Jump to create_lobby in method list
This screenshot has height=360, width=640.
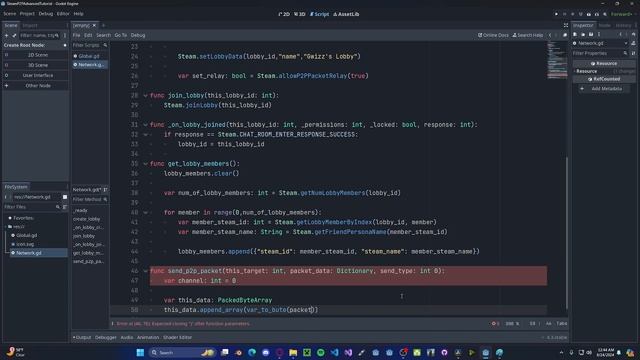click(87, 219)
